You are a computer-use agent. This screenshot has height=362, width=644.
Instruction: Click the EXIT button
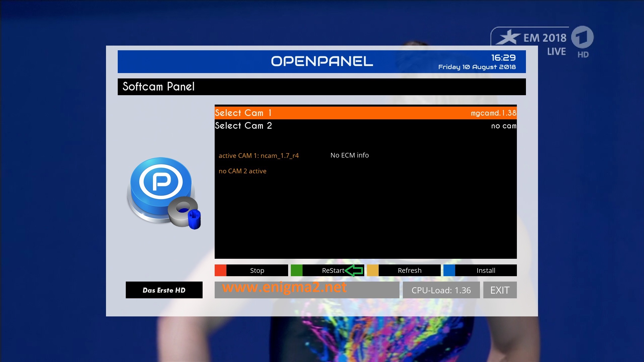point(500,290)
